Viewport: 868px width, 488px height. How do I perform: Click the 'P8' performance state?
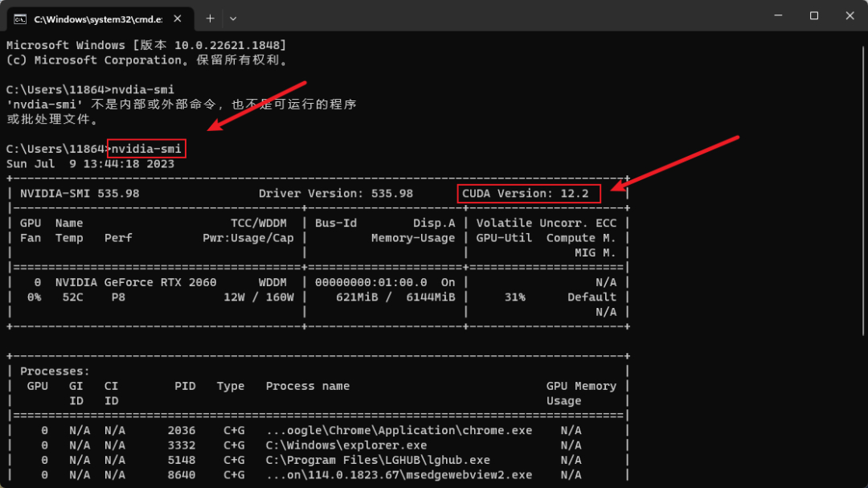click(x=118, y=297)
